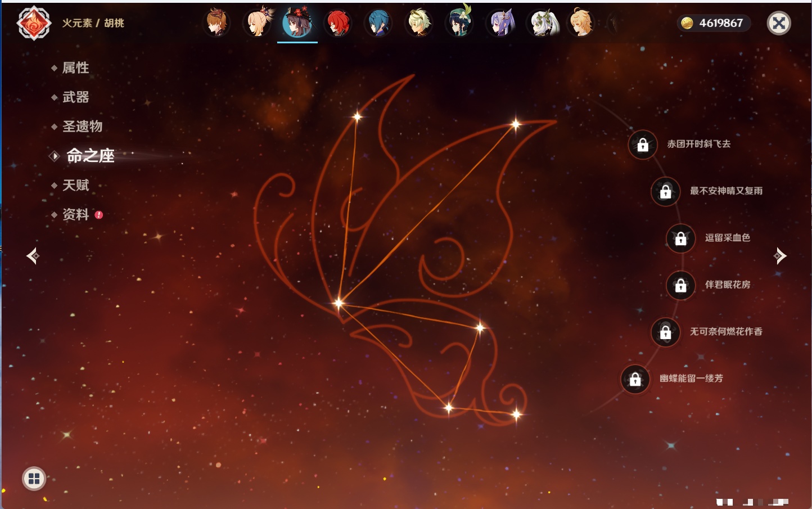Screen dimensions: 812x509
Task: Click the 火元素 / 胡桃 title text
Action: coord(93,23)
